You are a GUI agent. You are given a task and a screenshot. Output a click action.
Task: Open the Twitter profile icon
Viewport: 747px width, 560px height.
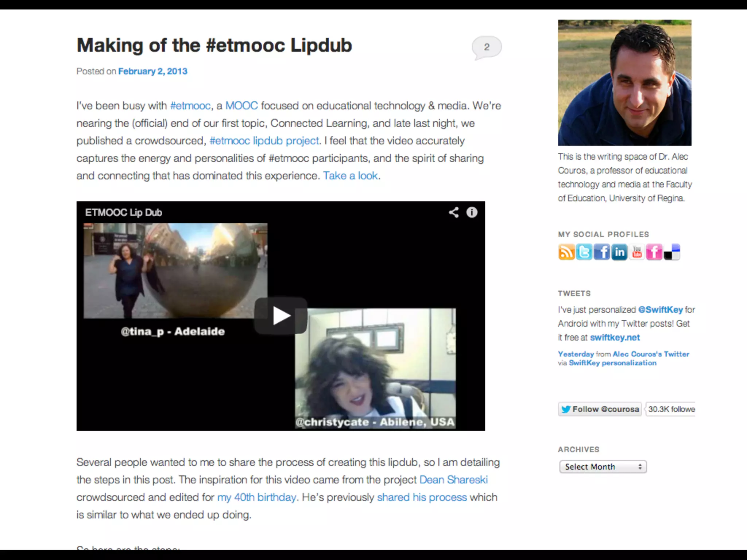pos(584,252)
